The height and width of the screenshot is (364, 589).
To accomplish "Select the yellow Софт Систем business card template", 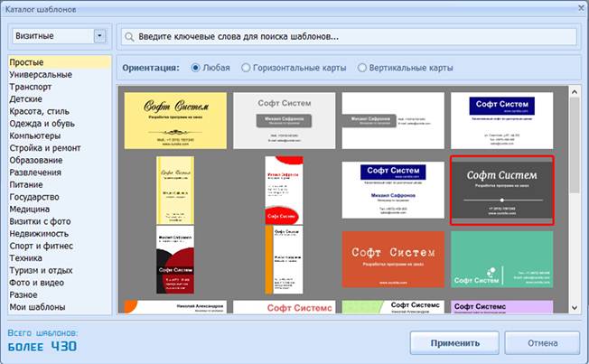I will [x=175, y=119].
